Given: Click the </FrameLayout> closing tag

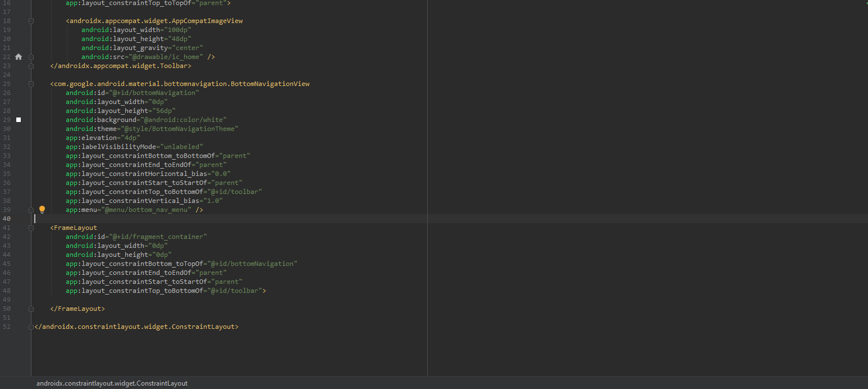Looking at the screenshot, I should [77, 309].
